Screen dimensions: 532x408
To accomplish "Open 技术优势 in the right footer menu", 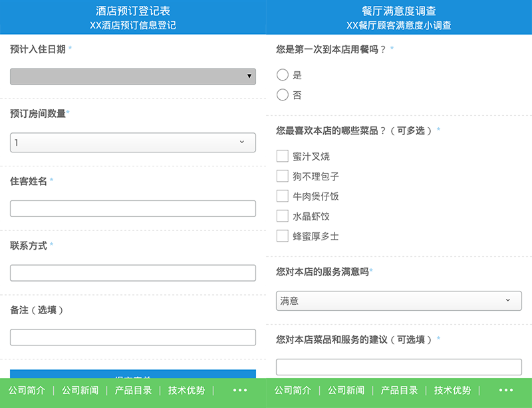I will [x=452, y=391].
